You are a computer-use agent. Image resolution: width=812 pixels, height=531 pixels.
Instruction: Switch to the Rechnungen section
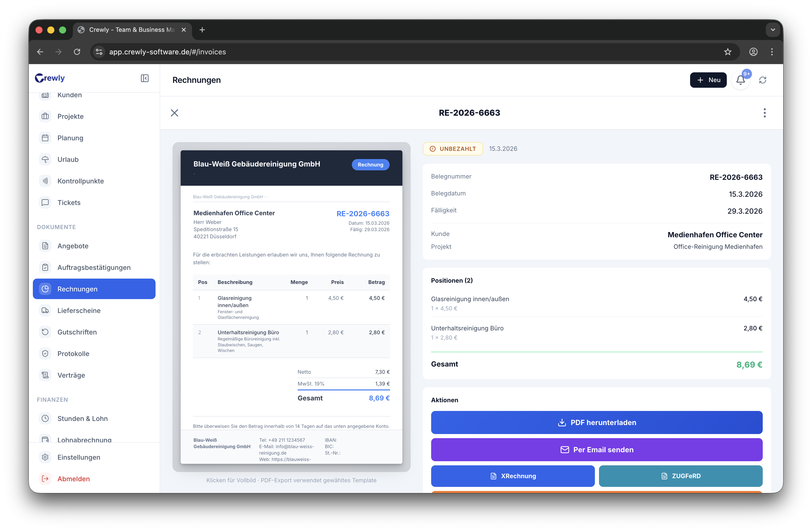[x=78, y=289]
